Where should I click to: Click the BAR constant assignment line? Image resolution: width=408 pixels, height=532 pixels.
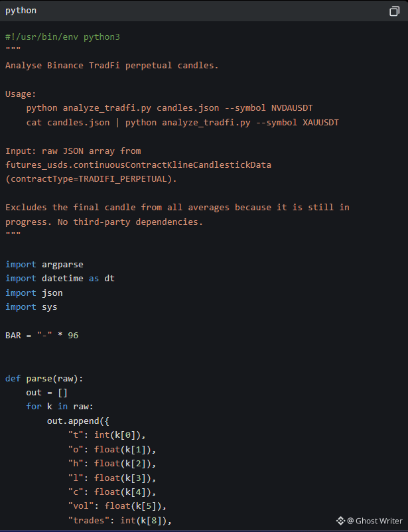click(42, 335)
